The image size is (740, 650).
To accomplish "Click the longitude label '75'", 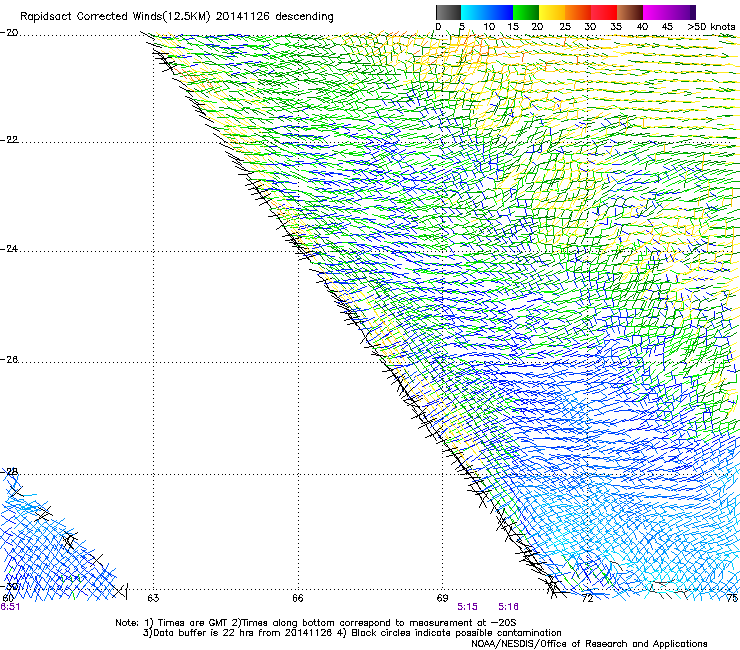I will point(732,598).
